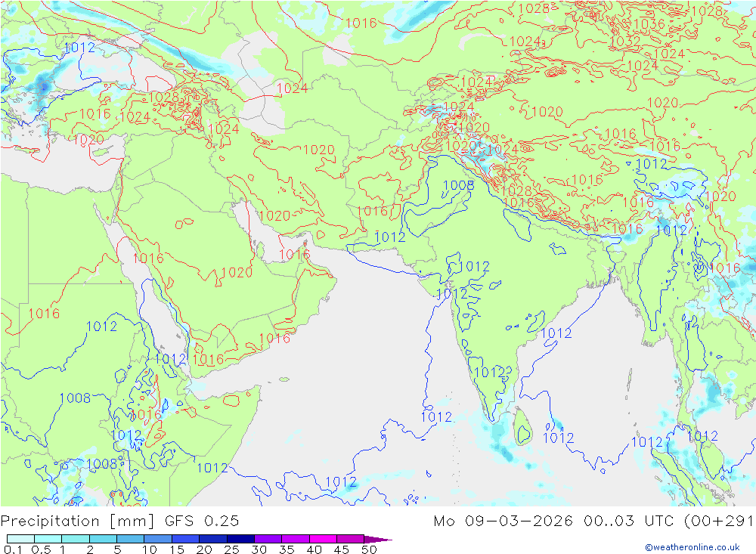Click the '1032' isobar label
Viewport: 756px width, 554px height.
pyautogui.click(x=624, y=42)
